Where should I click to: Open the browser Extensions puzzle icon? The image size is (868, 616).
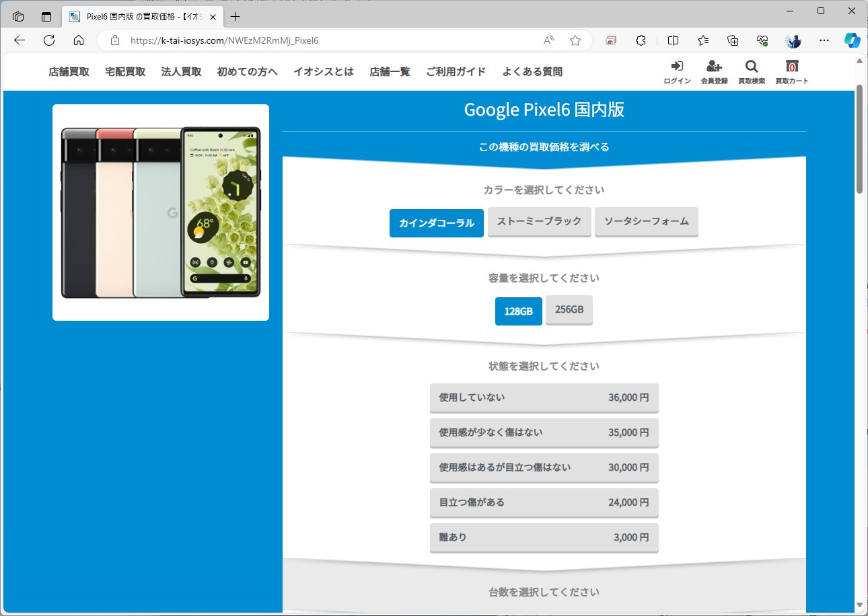640,40
